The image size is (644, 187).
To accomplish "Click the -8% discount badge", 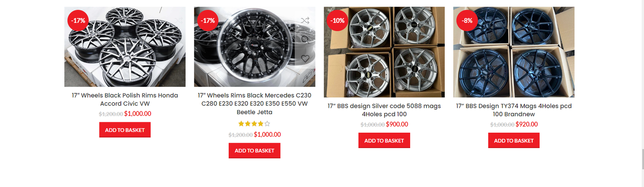I will pos(467,21).
